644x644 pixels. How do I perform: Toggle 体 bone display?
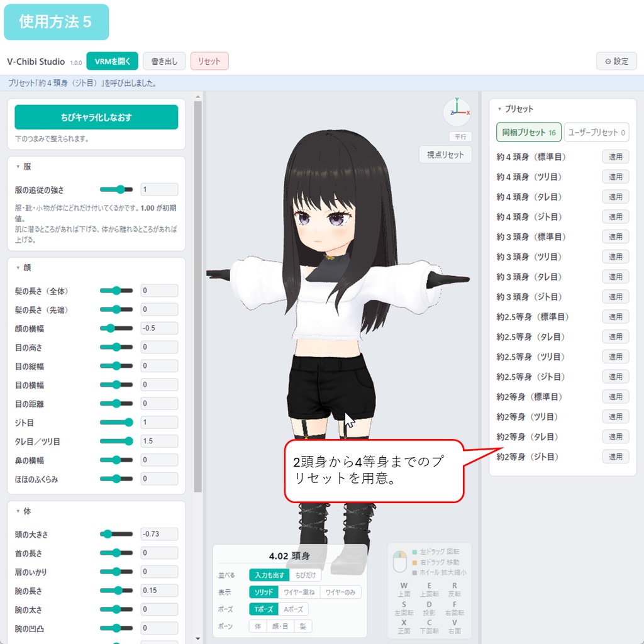click(x=258, y=626)
